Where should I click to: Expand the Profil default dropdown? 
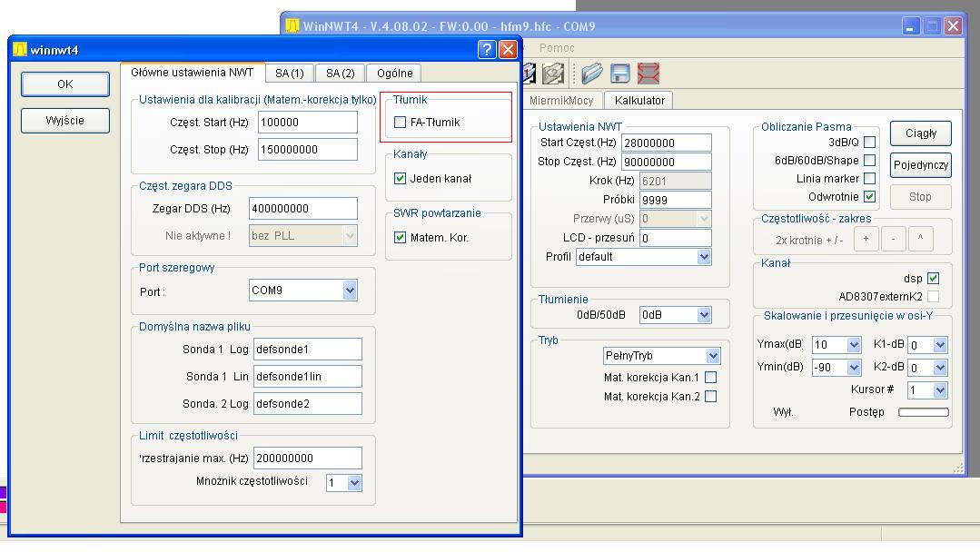click(x=703, y=257)
